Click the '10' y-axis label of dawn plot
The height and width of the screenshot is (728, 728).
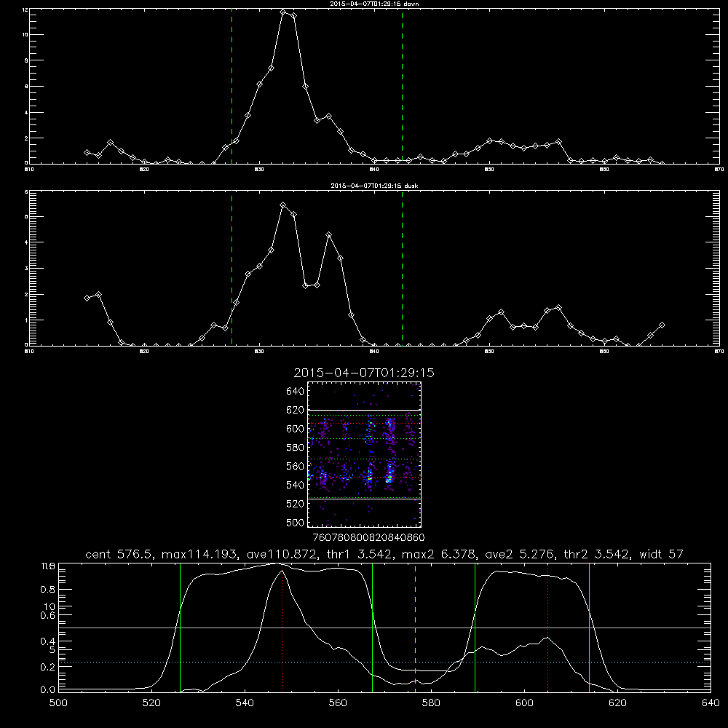coord(25,35)
